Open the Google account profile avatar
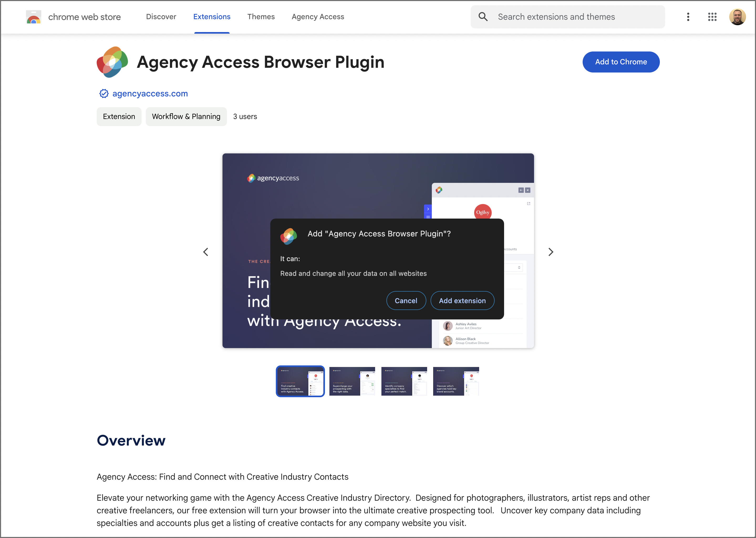This screenshot has width=756, height=538. point(737,17)
